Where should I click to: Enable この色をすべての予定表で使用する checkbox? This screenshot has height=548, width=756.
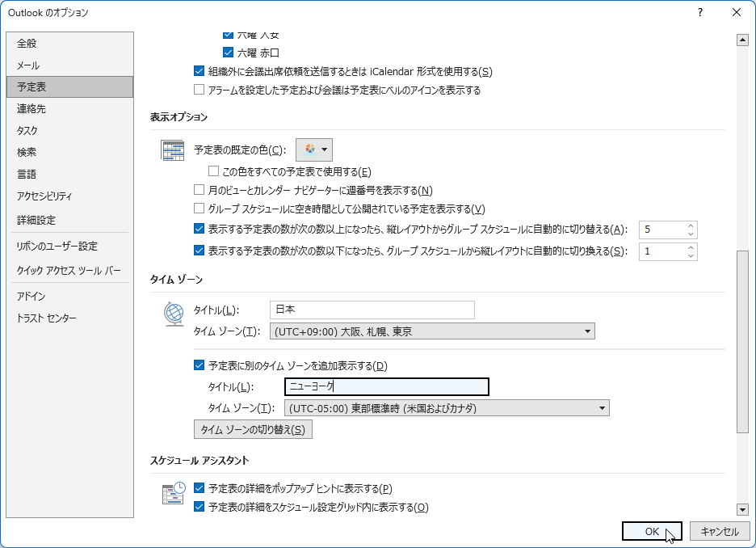tap(213, 171)
